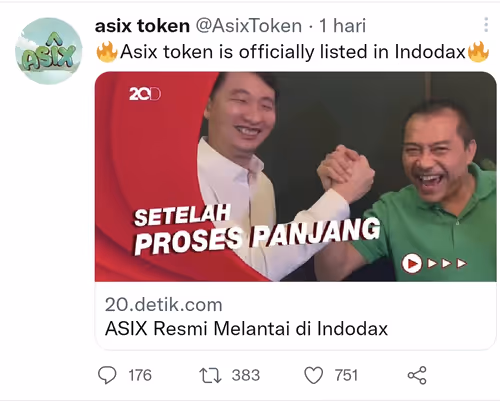
Task: Click the three forward arrows beside play icon
Action: coord(447,264)
